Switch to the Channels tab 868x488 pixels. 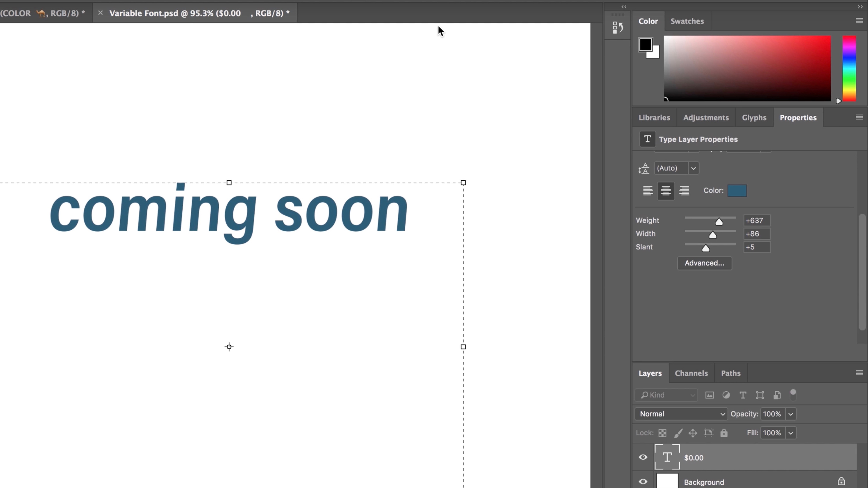point(691,373)
